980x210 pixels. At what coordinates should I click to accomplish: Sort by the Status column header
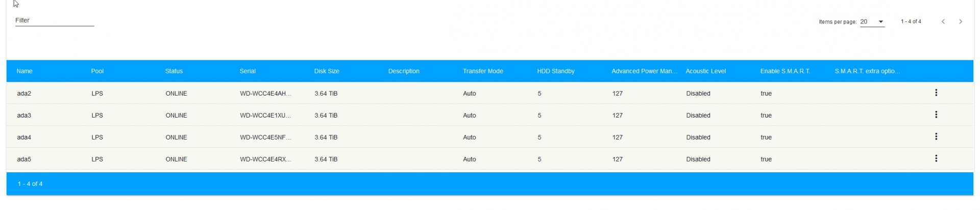pos(174,71)
